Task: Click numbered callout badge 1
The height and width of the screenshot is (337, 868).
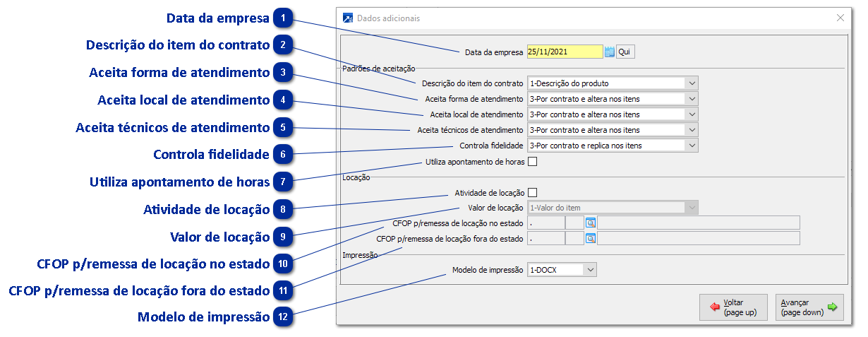Action: tap(283, 18)
